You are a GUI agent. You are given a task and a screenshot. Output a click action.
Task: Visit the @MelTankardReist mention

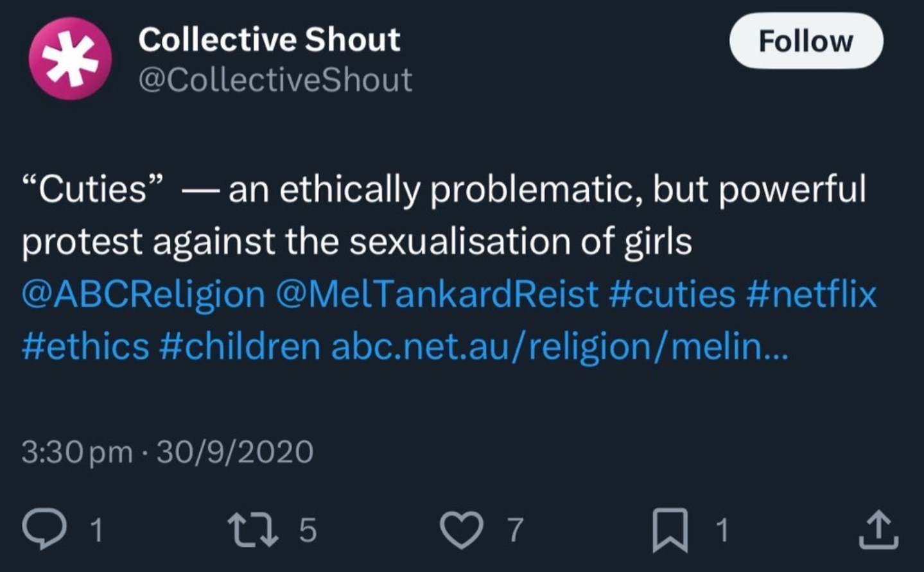(x=437, y=295)
